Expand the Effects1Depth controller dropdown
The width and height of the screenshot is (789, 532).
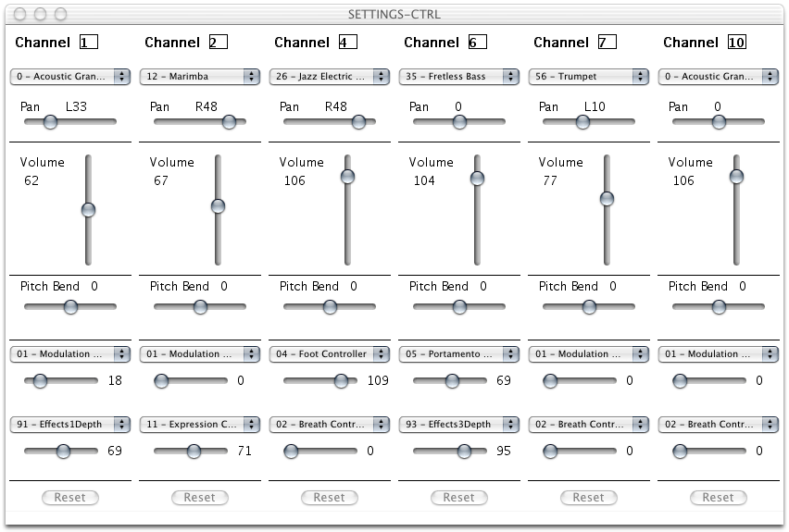pyautogui.click(x=70, y=425)
